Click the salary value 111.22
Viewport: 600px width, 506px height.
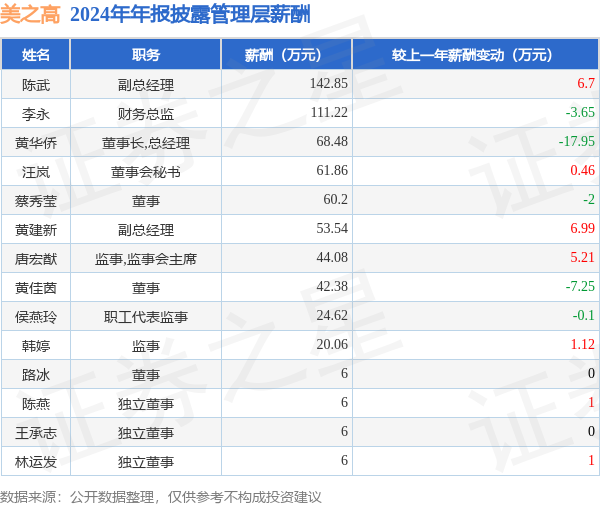pos(329,112)
